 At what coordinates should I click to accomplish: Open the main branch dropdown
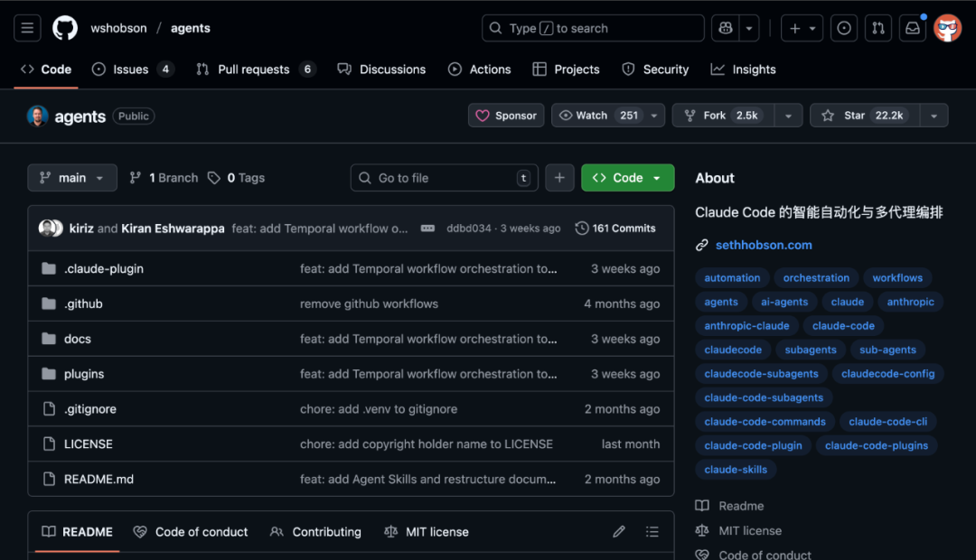(x=72, y=178)
